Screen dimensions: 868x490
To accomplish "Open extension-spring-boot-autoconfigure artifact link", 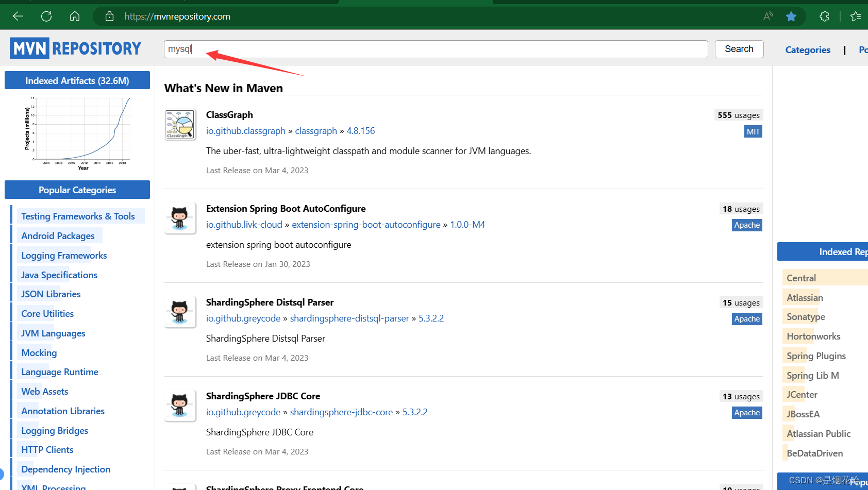I will coord(366,225).
